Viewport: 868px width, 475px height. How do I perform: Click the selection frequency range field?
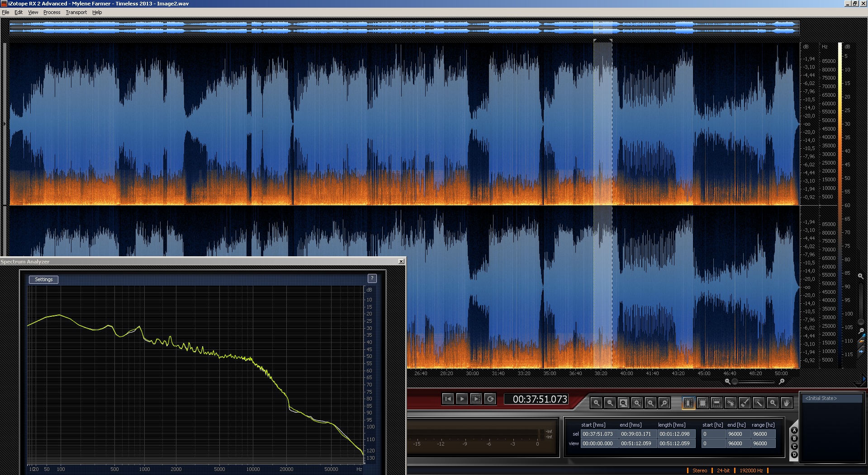[x=763, y=434]
